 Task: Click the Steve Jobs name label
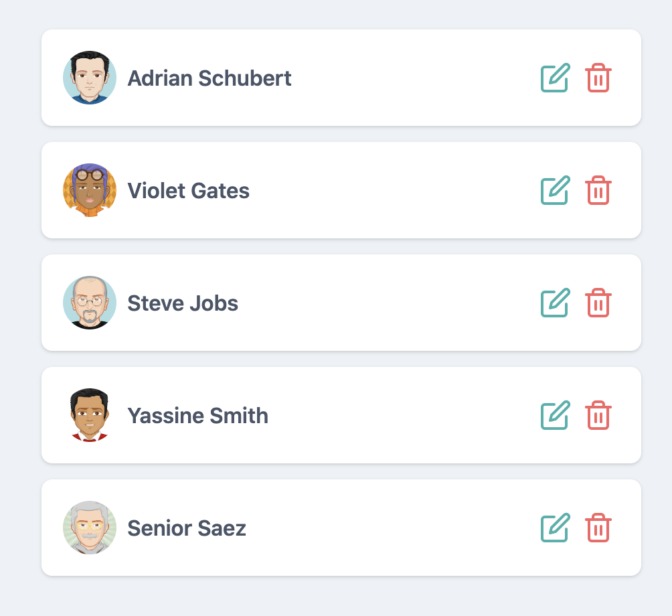tap(183, 303)
